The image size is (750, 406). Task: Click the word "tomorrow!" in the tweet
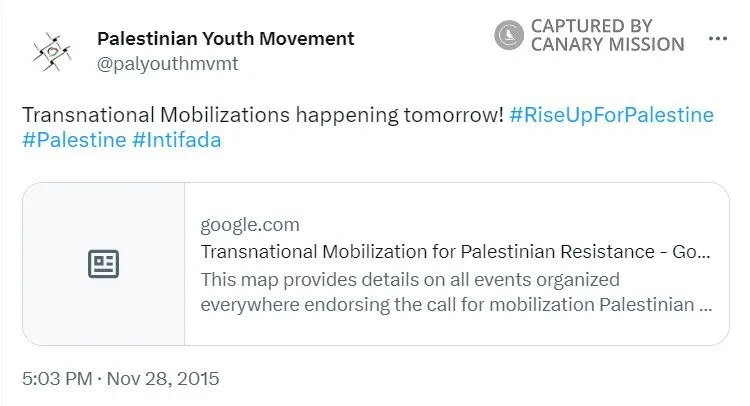pyautogui.click(x=457, y=115)
